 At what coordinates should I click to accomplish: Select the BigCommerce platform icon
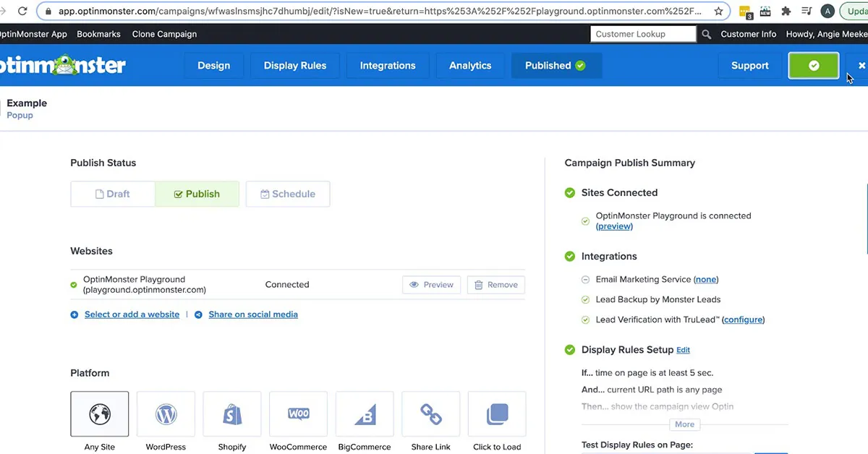[x=365, y=414]
